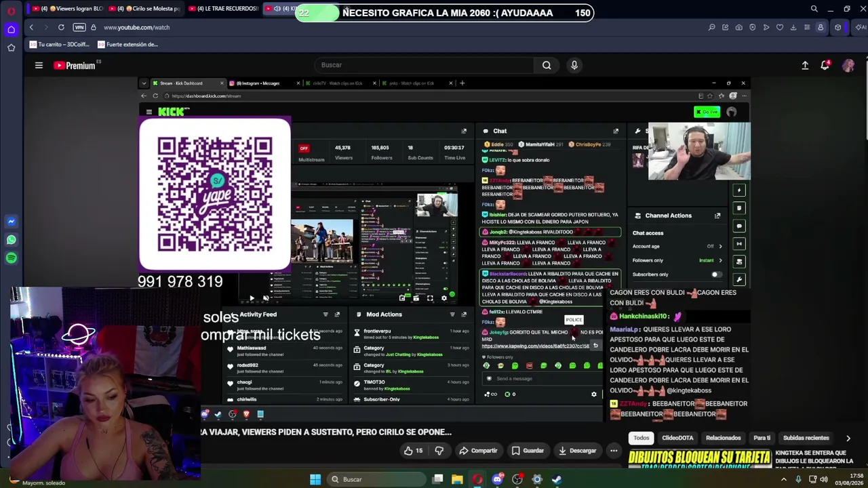
Task: Open the 'Fuerte extensión de' bookmark
Action: tap(128, 45)
